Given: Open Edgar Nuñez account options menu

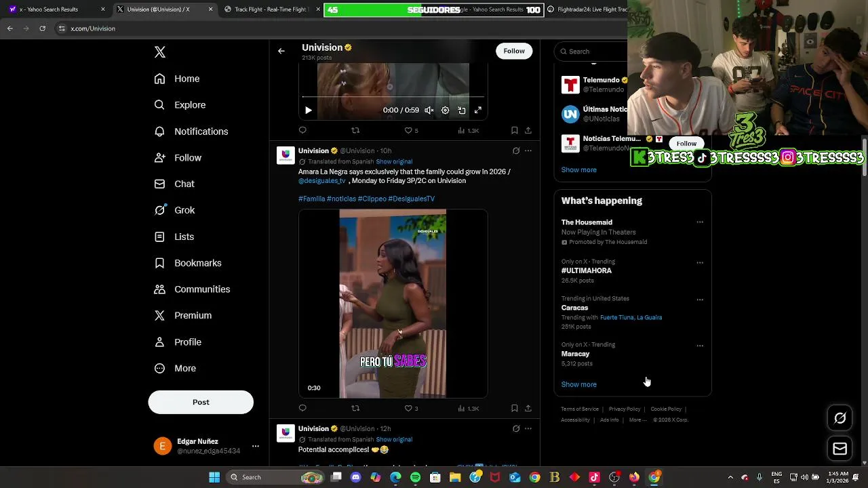Looking at the screenshot, I should pos(256,446).
